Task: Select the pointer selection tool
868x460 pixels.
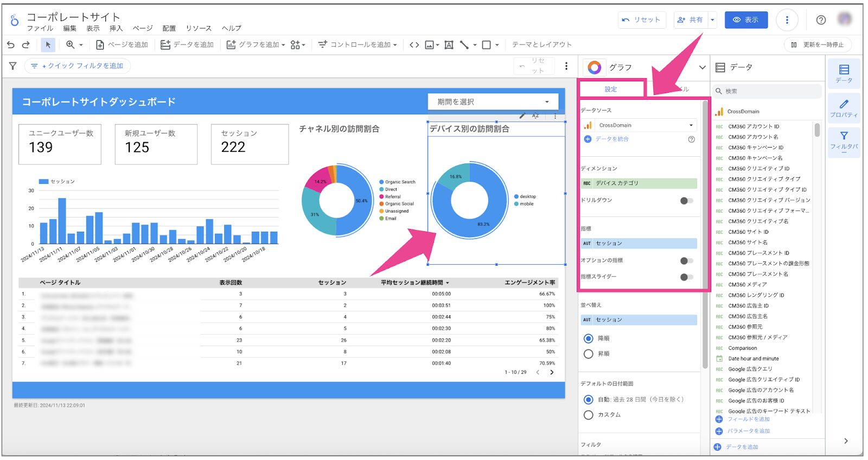Action: pyautogui.click(x=48, y=44)
